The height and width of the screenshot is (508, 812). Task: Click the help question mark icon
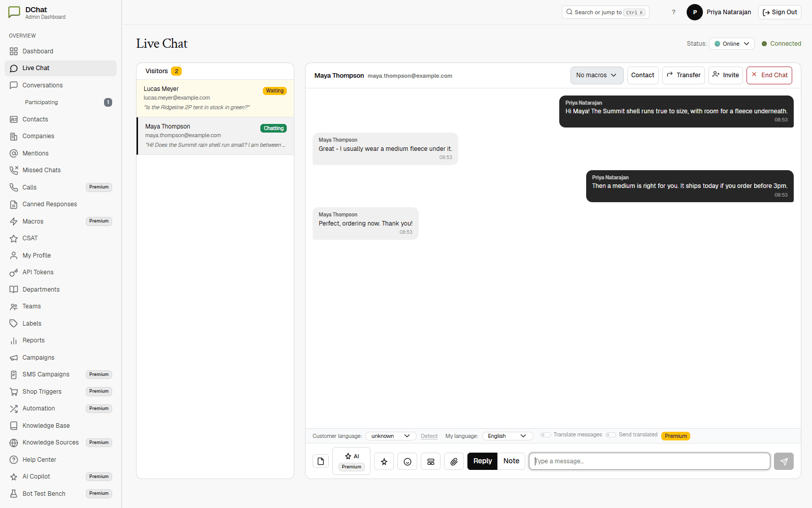(x=673, y=12)
